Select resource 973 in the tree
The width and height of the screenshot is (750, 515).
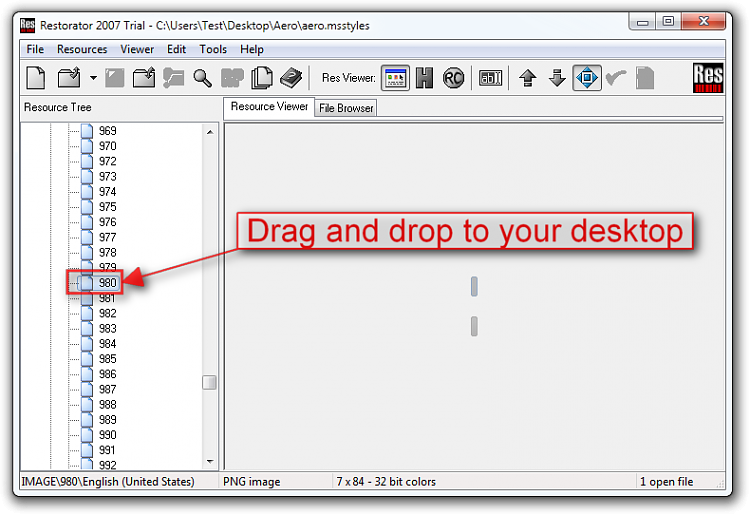(x=108, y=176)
